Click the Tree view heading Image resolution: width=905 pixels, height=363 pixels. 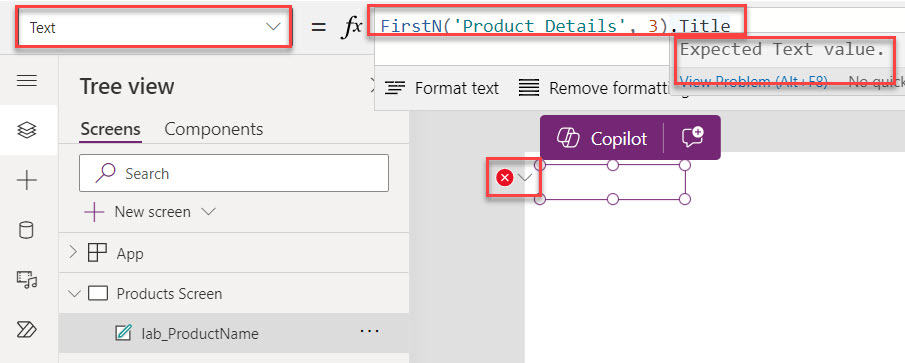coord(127,87)
